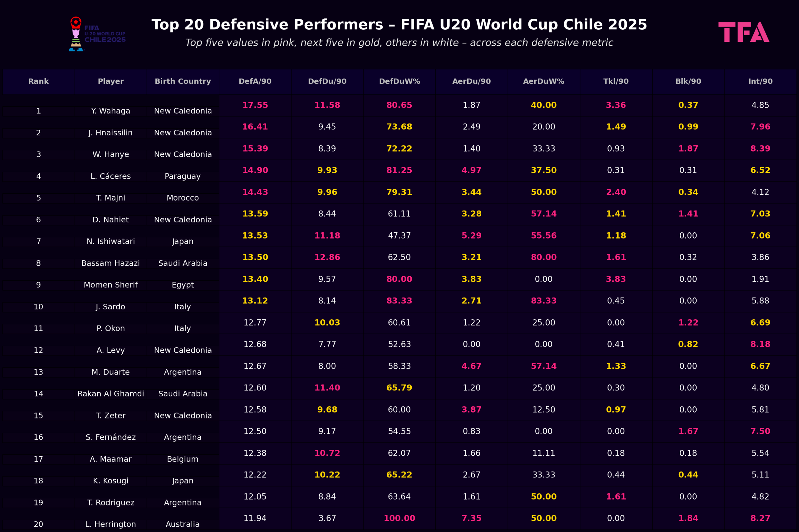This screenshot has height=532, width=799.
Task: Click the Blk/90 value 1.87
Action: coord(688,149)
